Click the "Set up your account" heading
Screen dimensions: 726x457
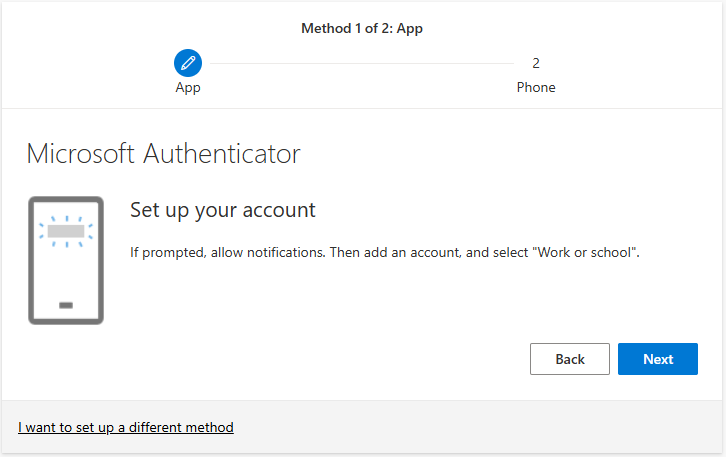point(223,211)
